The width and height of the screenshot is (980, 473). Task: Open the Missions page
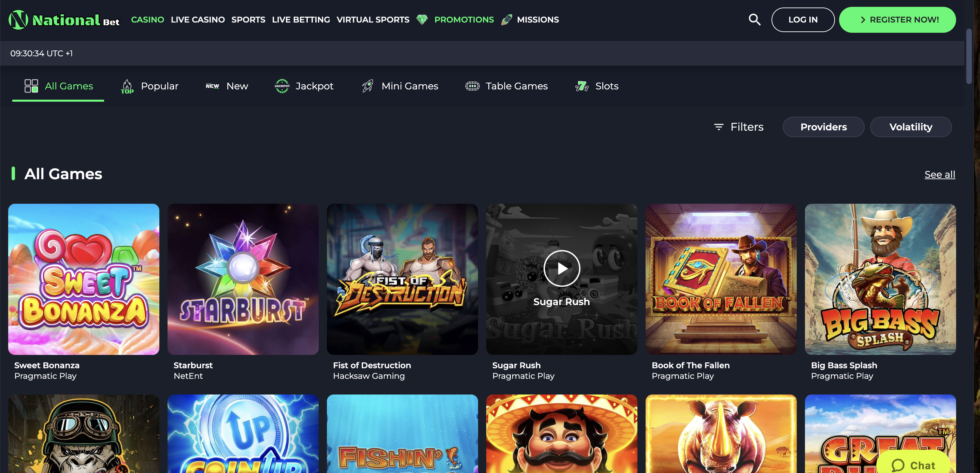(537, 19)
